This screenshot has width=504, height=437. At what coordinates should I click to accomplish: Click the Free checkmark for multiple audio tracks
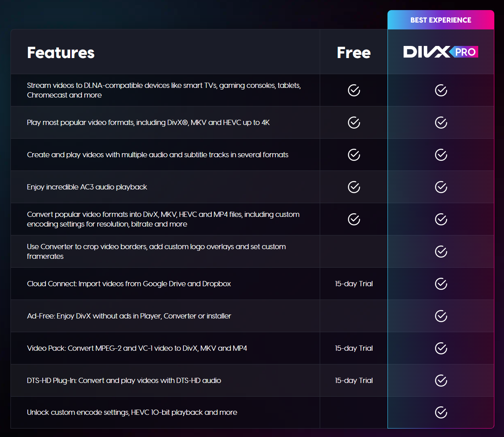pos(354,155)
